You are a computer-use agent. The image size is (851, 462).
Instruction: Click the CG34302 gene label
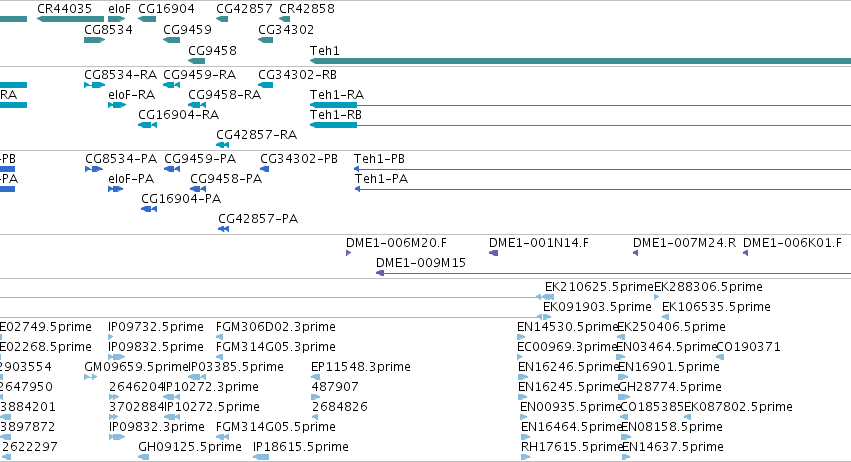(286, 29)
